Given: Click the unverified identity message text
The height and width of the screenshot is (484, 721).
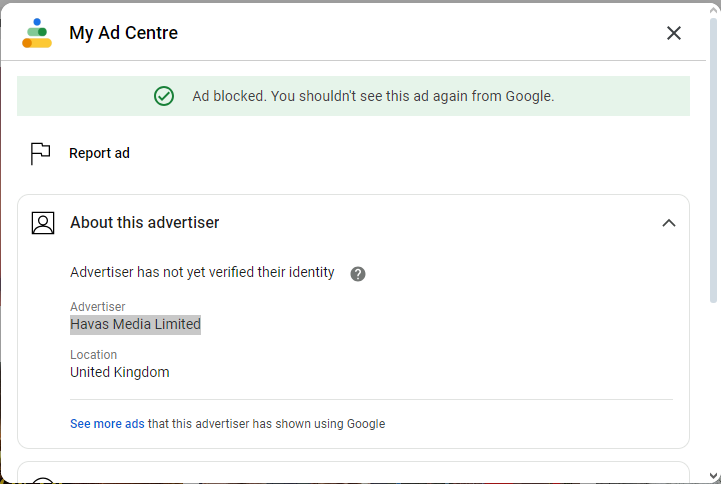Looking at the screenshot, I should coord(202,272).
